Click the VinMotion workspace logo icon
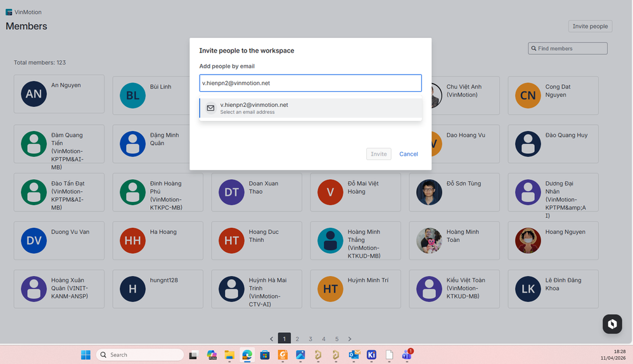This screenshot has height=364, width=633. tap(9, 12)
